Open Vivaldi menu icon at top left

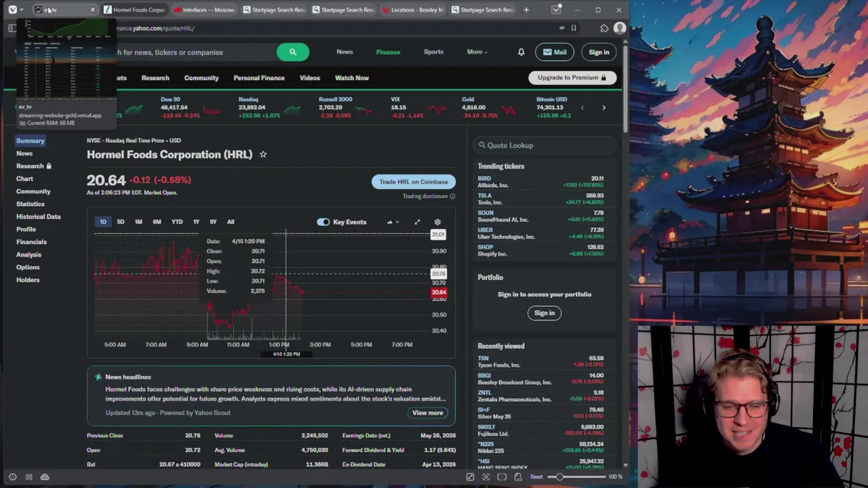pos(12,9)
